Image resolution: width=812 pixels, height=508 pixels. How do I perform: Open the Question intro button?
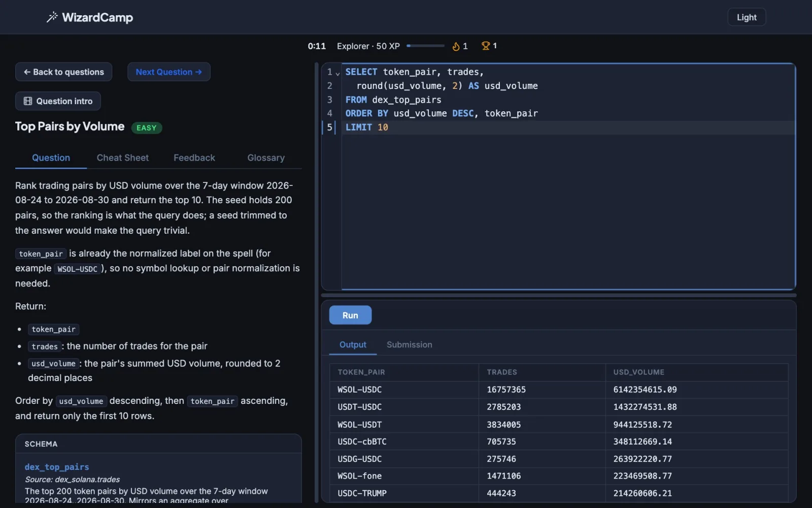pos(58,101)
